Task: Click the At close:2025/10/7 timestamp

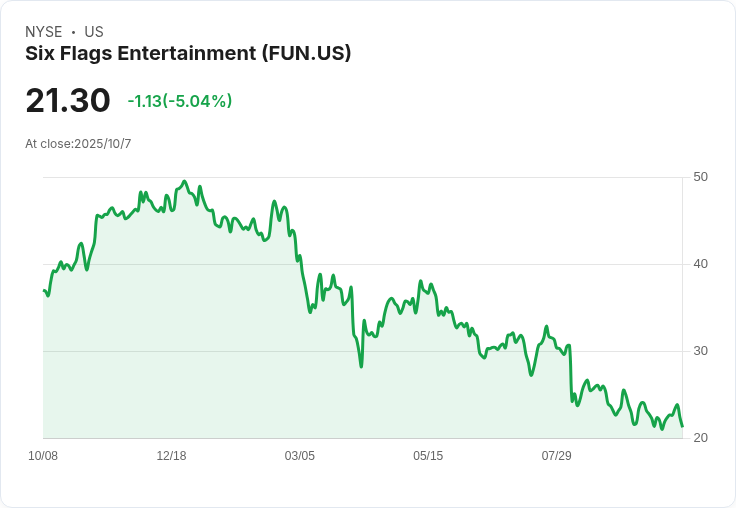Action: (78, 144)
